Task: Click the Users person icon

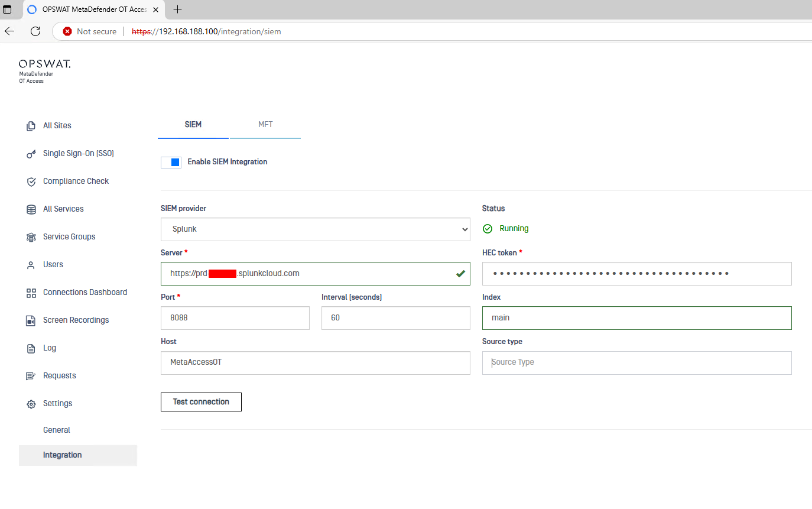Action: point(31,265)
